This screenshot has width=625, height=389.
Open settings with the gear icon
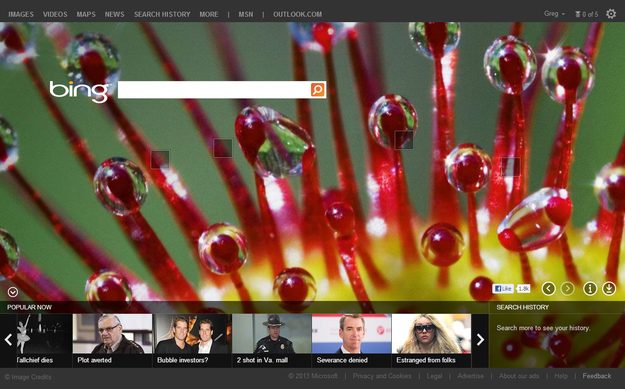coord(611,14)
